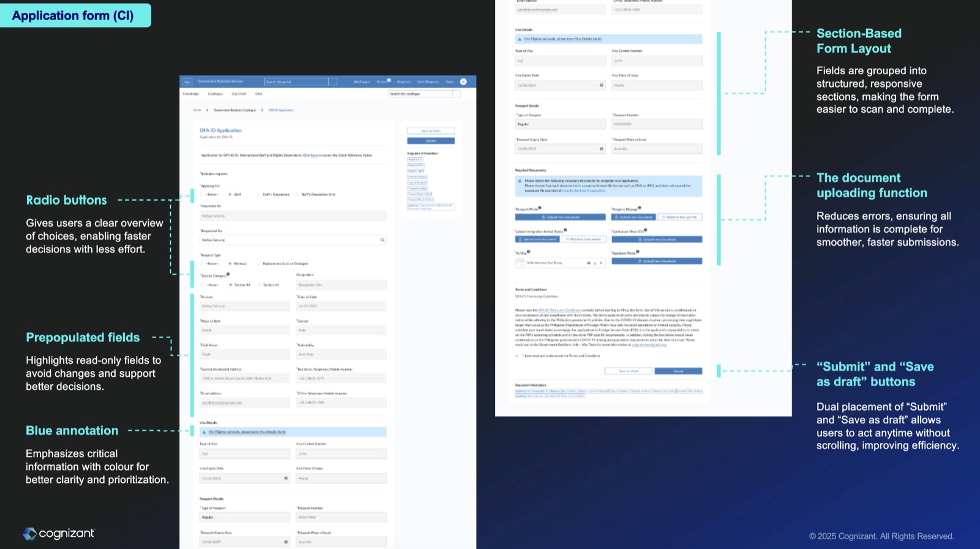Image resolution: width=980 pixels, height=549 pixels.
Task: Click the portal search button beside search field
Action: point(333,81)
